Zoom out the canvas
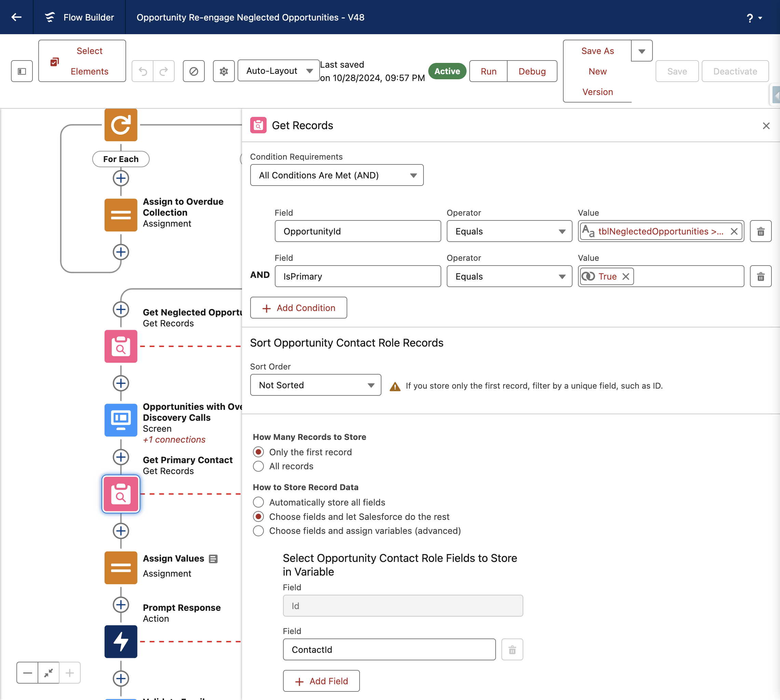Screen dimensions: 780x700 27,673
